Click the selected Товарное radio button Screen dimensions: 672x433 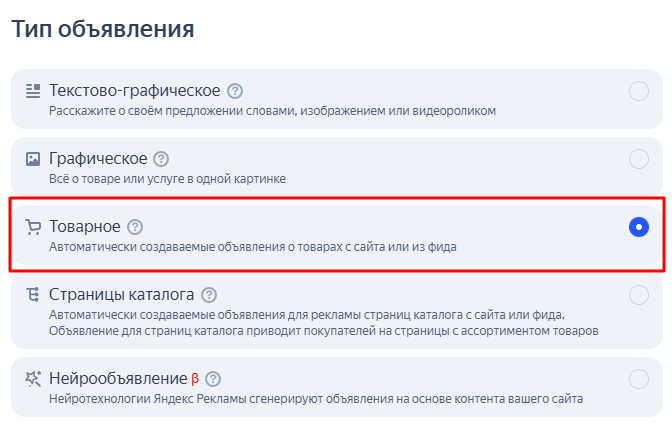coord(639,227)
